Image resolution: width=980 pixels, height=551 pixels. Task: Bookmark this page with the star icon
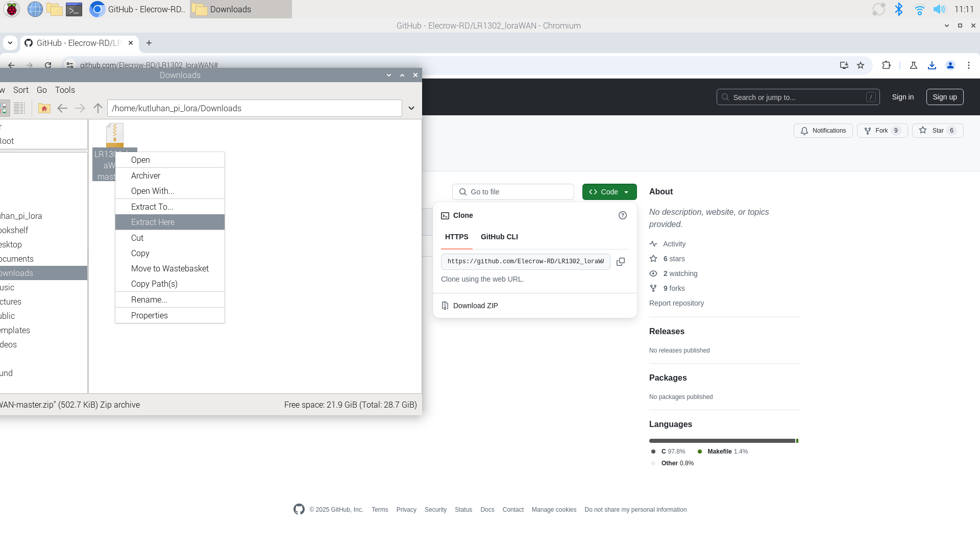click(861, 65)
